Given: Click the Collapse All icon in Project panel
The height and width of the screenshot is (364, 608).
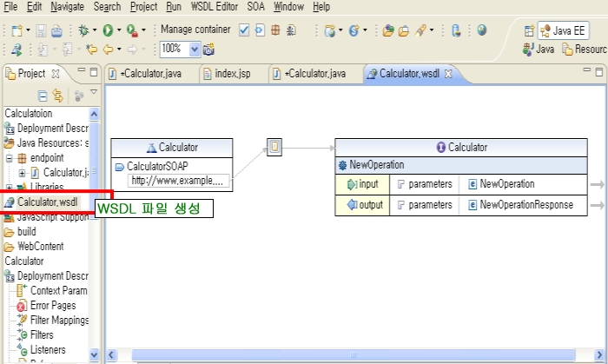Looking at the screenshot, I should (x=42, y=96).
